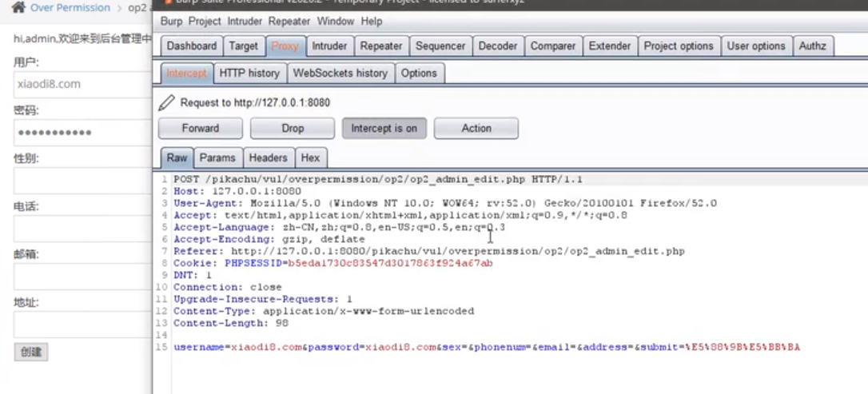Open the Window menu
Screen dimensions: 868x394
(x=336, y=22)
